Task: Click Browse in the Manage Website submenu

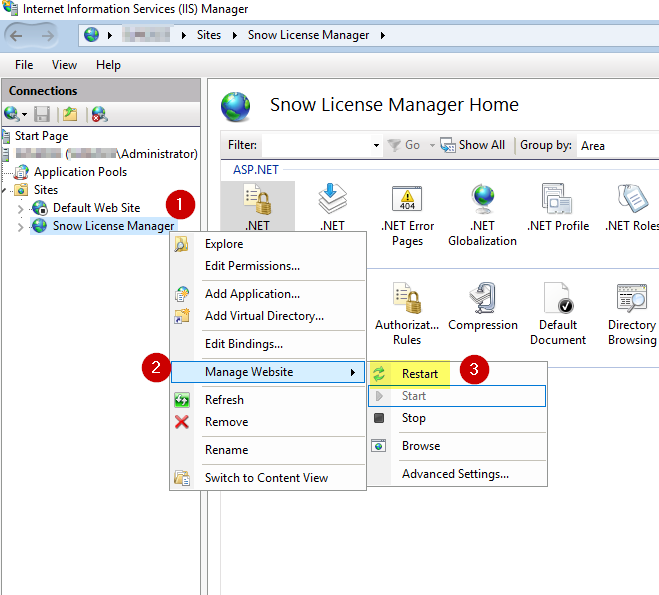Action: [457, 446]
